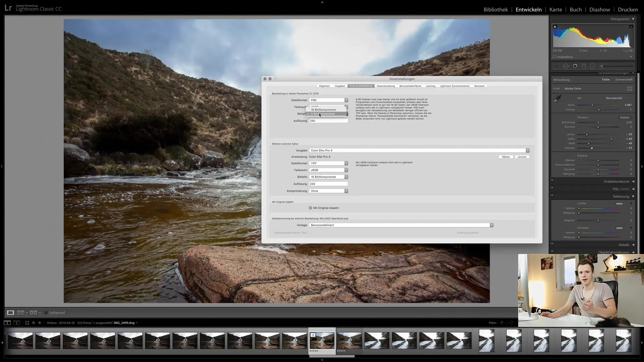Open the Photoshop Dateiformat PSD dropdown

point(328,100)
